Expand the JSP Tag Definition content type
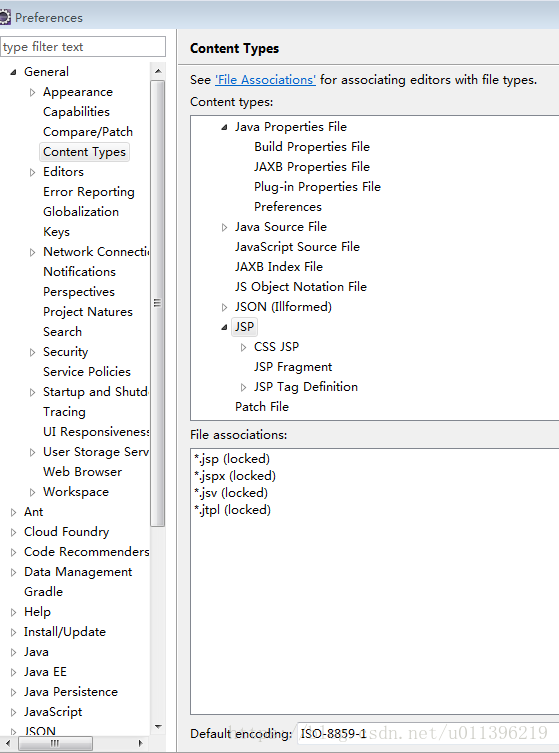559x753 pixels. click(x=243, y=387)
